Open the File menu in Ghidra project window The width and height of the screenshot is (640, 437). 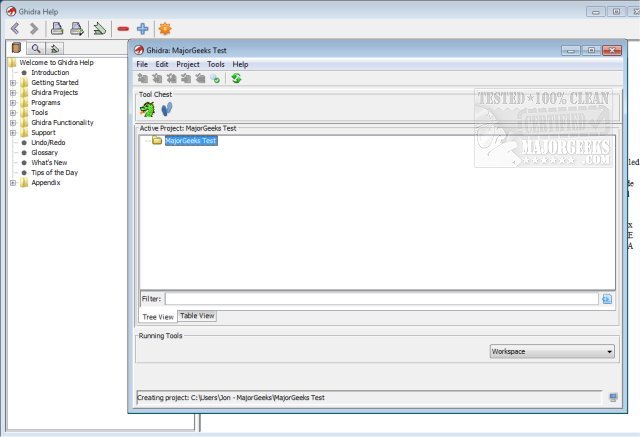(x=142, y=64)
